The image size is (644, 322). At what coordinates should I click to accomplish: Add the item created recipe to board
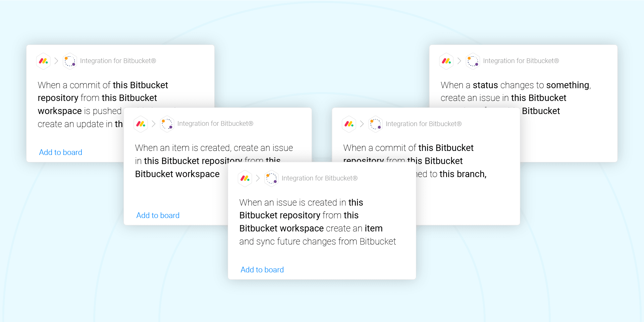click(x=158, y=215)
